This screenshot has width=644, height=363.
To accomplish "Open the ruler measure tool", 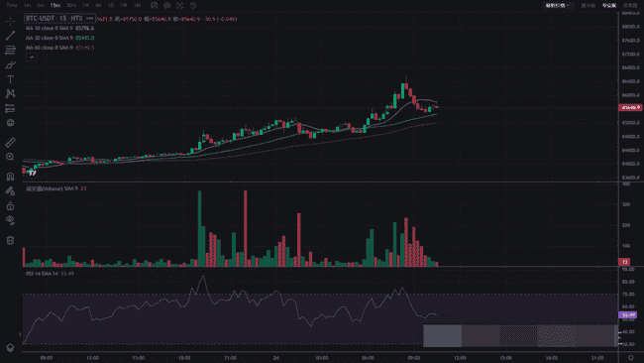I will 10,142.
